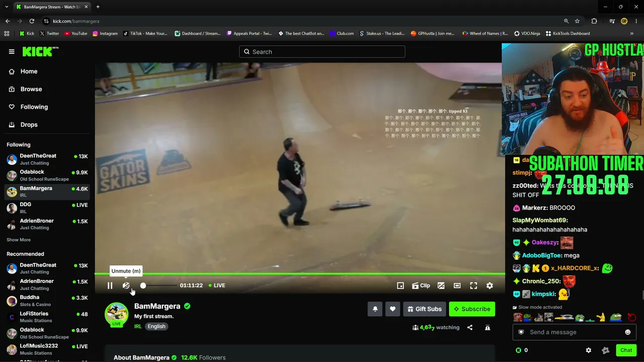Open browser extensions puzzle icon
The height and width of the screenshot is (362, 644).
(x=594, y=21)
